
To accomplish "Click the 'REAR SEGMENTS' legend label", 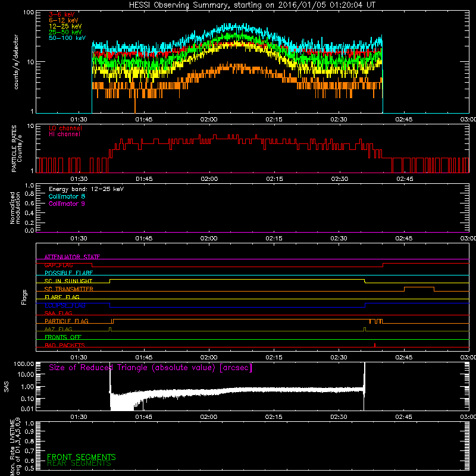I will [x=79, y=464].
